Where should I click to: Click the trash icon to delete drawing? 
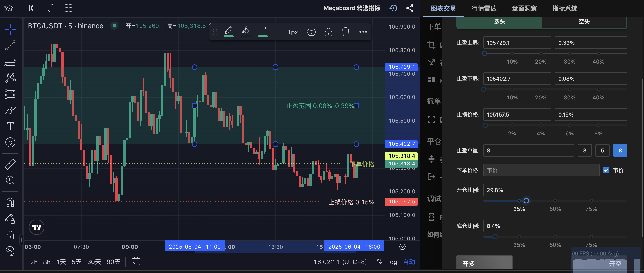(345, 32)
